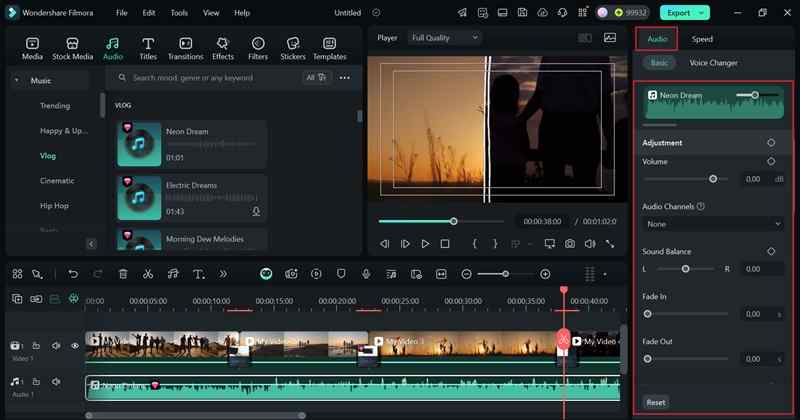800x420 pixels.
Task: Click the timeline horizontal scrollbar
Action: [196, 415]
